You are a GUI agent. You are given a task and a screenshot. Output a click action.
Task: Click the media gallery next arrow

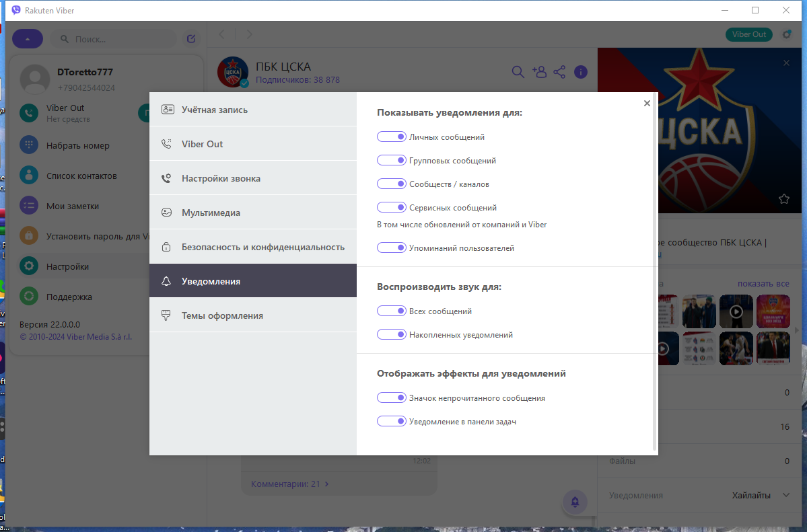click(797, 330)
